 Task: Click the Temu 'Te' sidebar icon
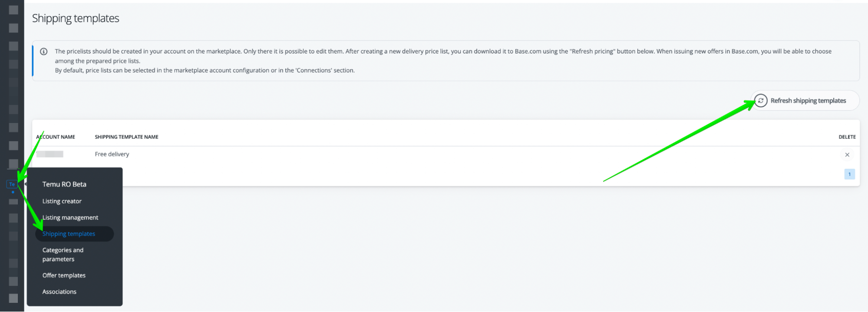pyautogui.click(x=12, y=184)
